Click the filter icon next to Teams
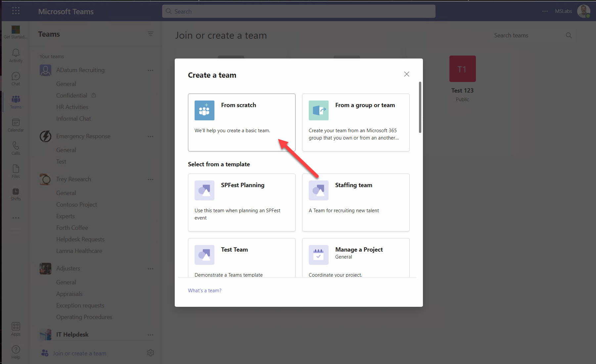This screenshot has width=596, height=364. pos(151,34)
